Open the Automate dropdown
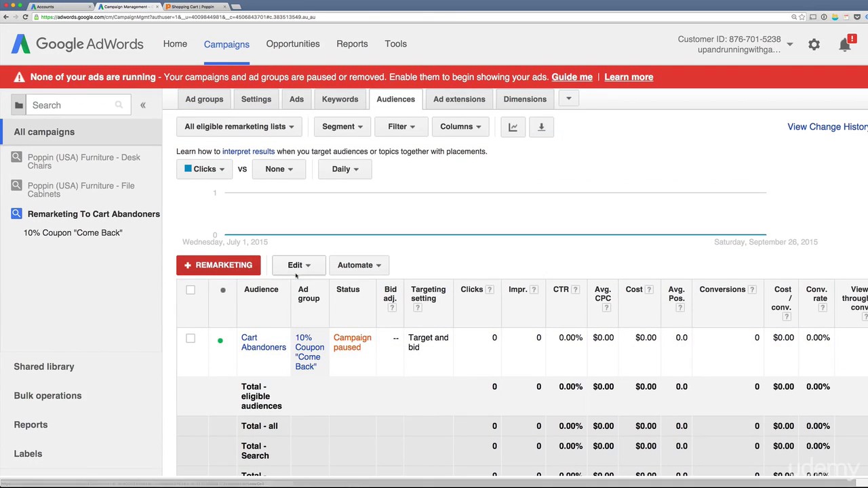This screenshot has width=868, height=488. coord(359,265)
